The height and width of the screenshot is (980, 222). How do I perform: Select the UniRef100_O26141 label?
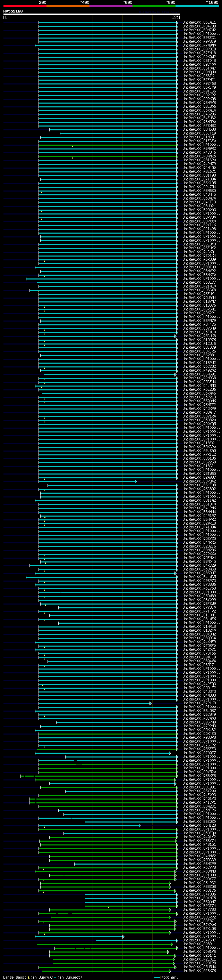coord(199,955)
